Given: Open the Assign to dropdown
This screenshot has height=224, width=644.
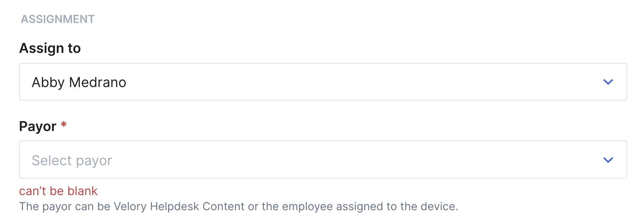Looking at the screenshot, I should (323, 82).
